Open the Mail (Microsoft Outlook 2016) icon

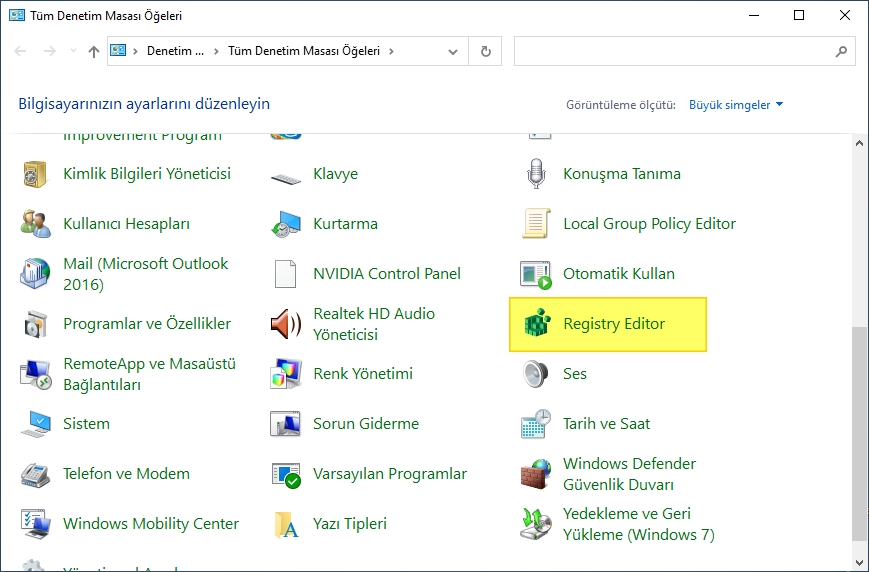pyautogui.click(x=35, y=274)
